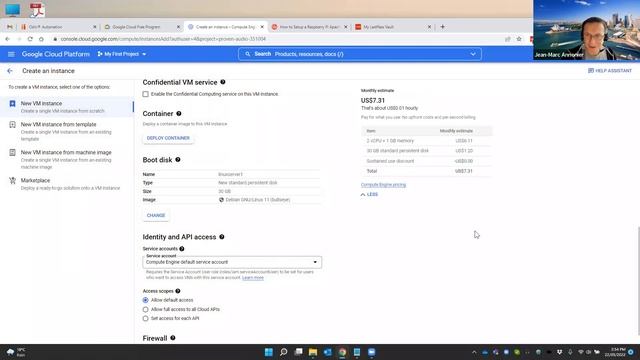This screenshot has height=360, width=640.
Task: Click the Access scopes help icon
Action: point(178,291)
